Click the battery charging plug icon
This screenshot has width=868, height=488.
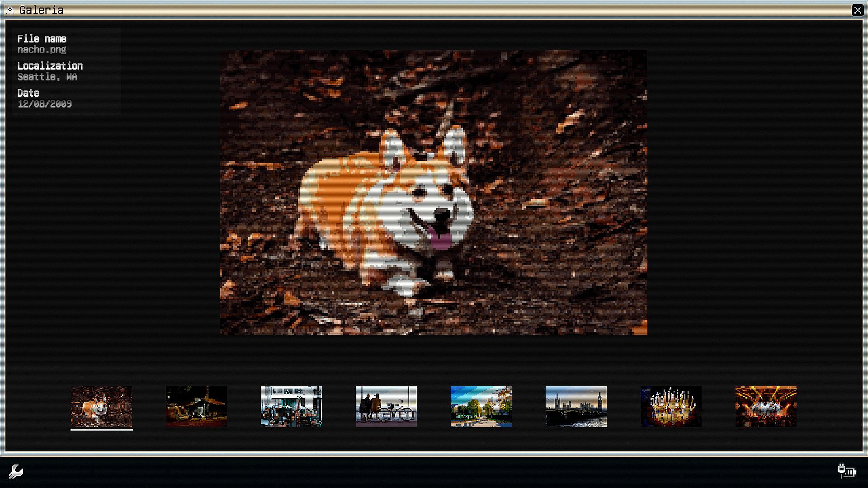(x=846, y=471)
